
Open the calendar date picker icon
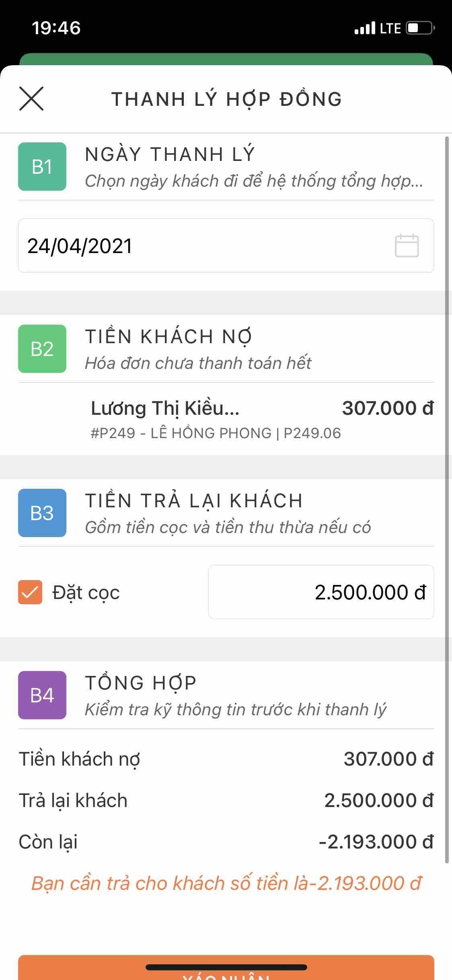point(407,246)
